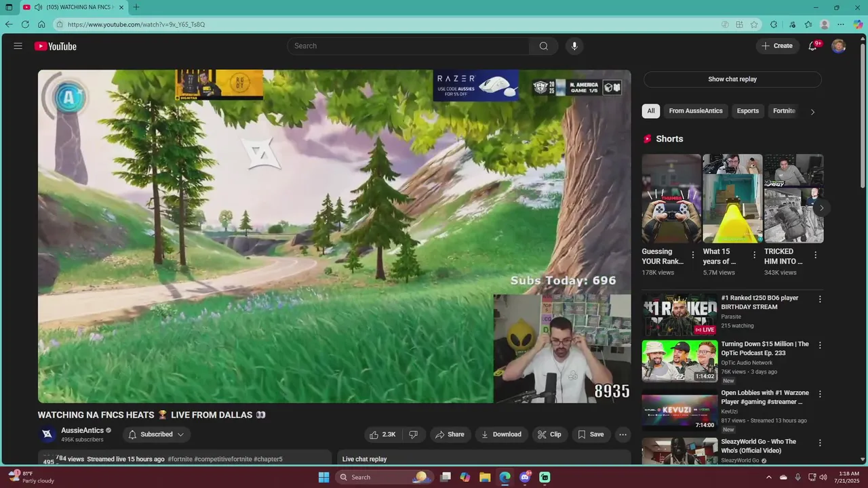
Task: Select the From AussieAntics chip
Action: coord(696,111)
